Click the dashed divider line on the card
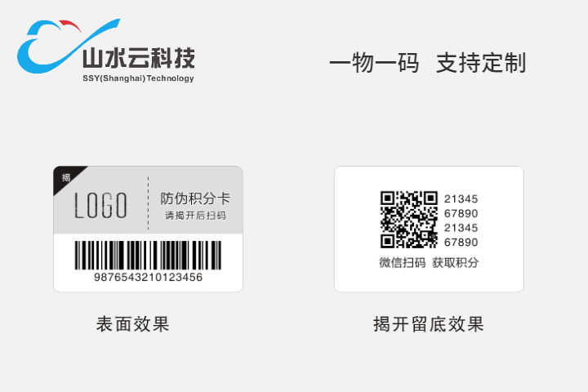The image size is (588, 392). click(x=148, y=203)
